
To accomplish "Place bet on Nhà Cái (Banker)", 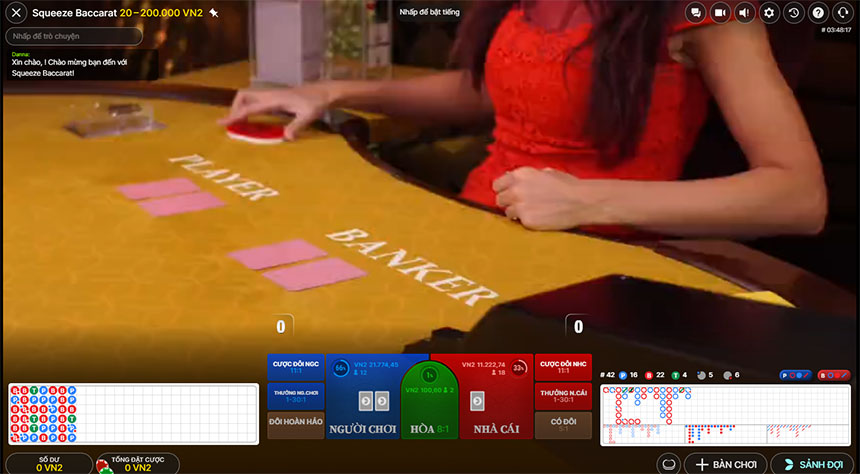I will [x=496, y=396].
